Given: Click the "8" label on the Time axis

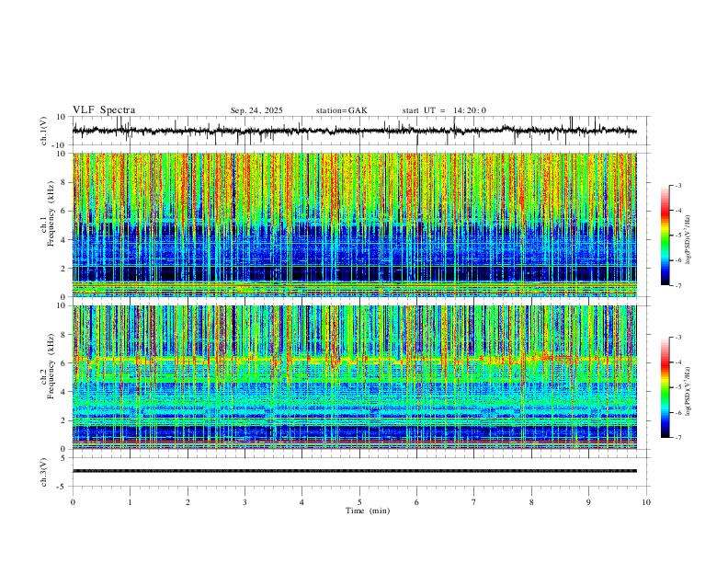Looking at the screenshot, I should [531, 502].
